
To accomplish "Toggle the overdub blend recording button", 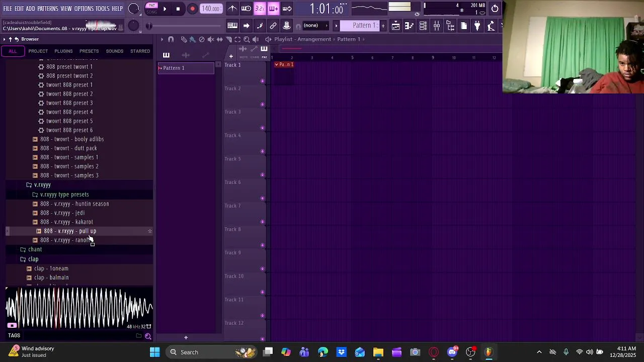I will (273, 9).
